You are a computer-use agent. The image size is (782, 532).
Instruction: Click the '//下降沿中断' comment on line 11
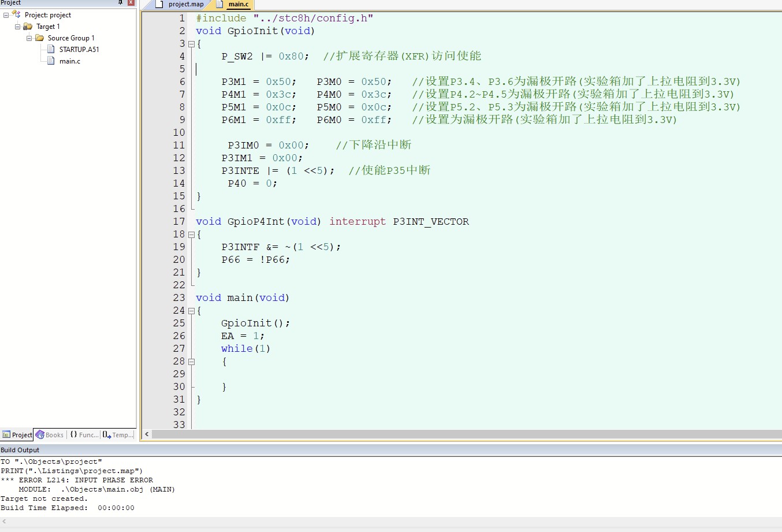[374, 146]
